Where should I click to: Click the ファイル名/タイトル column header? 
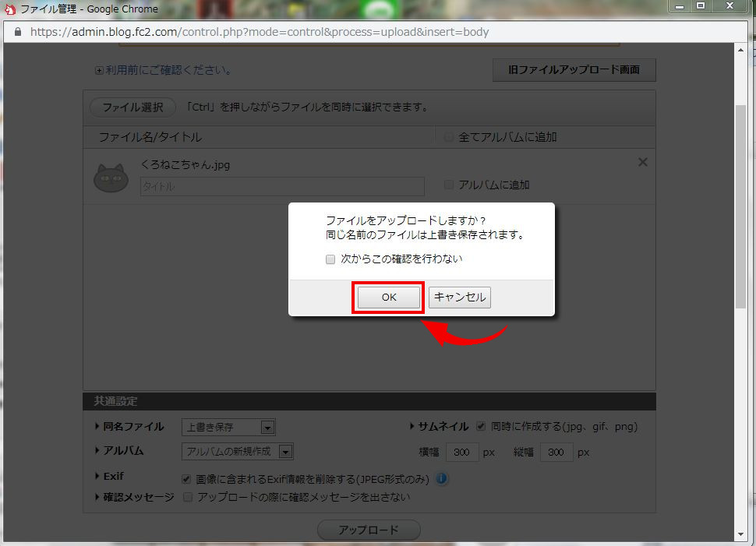(150, 137)
